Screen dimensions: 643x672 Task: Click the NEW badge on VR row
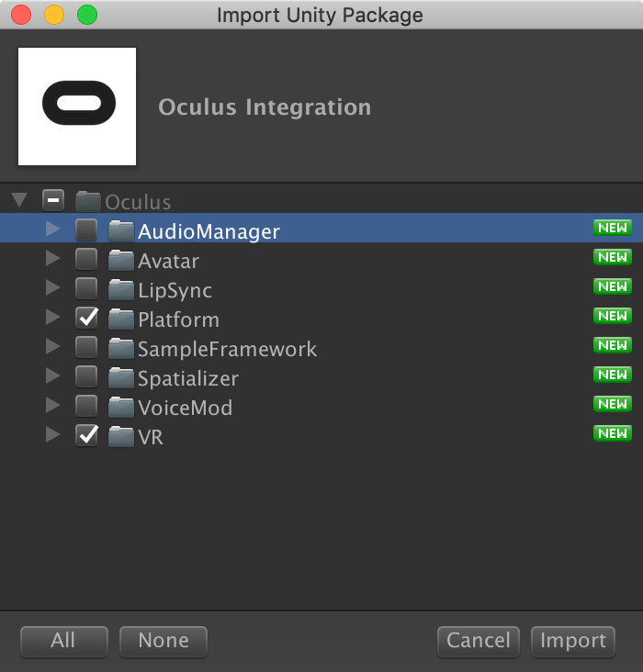point(613,433)
